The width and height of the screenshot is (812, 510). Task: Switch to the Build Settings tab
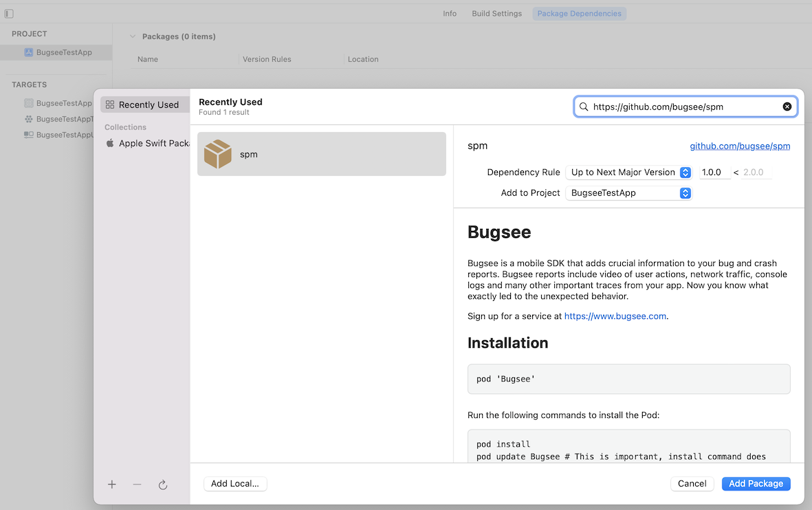coord(496,12)
